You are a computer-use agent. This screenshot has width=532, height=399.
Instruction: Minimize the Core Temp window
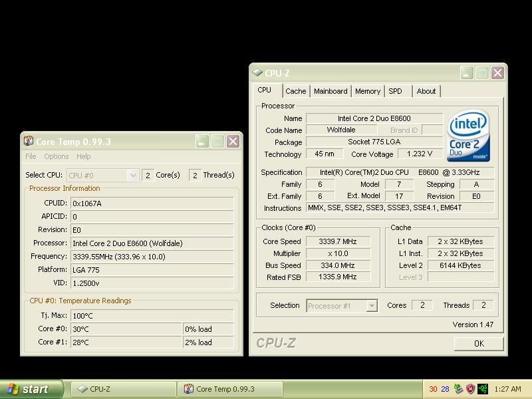click(202, 141)
